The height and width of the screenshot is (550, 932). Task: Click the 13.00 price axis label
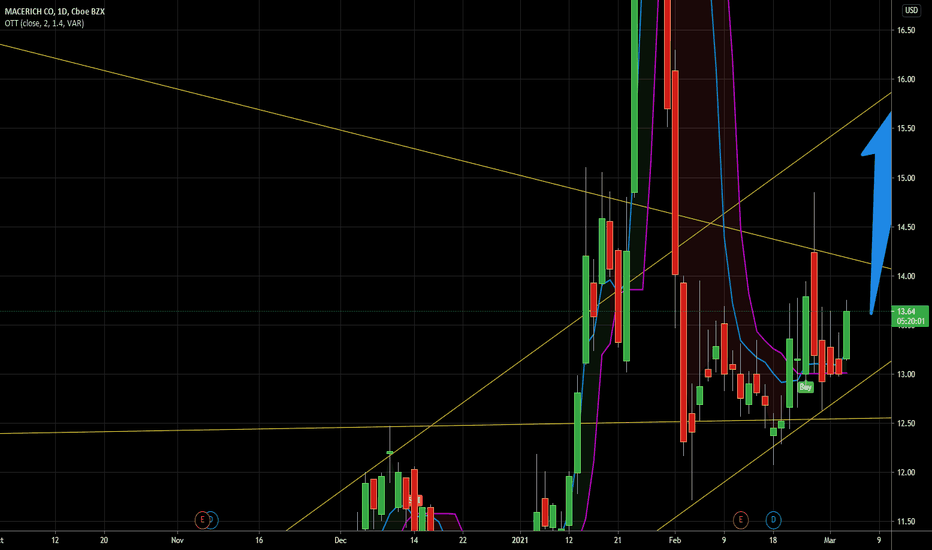tap(906, 375)
